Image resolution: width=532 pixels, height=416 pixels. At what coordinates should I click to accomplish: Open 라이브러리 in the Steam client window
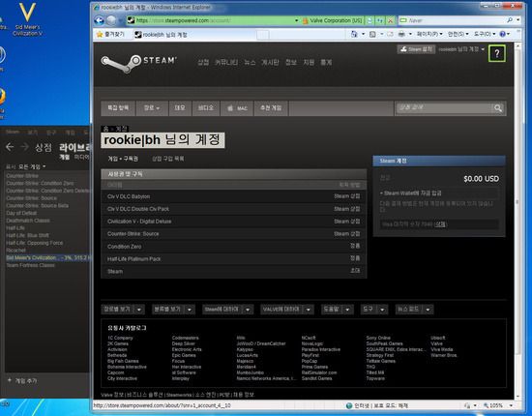click(75, 148)
